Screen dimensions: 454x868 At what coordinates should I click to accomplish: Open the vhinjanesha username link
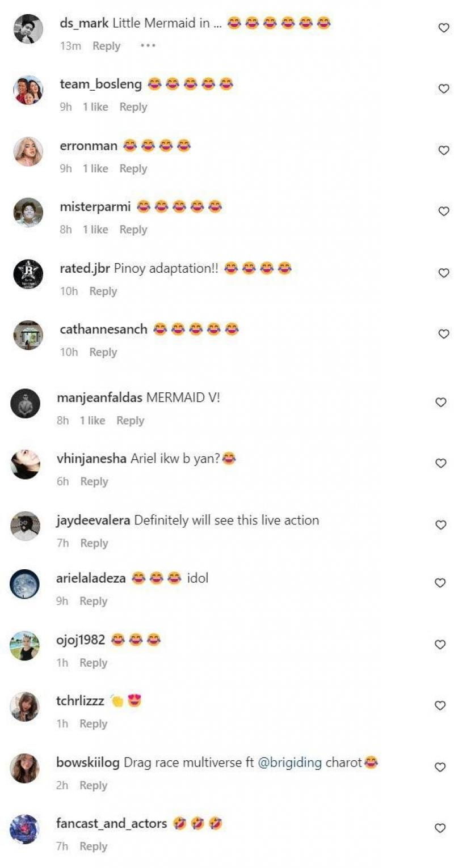click(x=91, y=459)
